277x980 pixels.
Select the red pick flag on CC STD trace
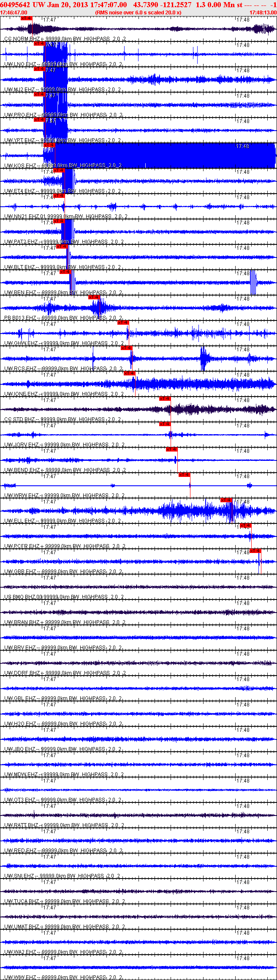point(165,399)
